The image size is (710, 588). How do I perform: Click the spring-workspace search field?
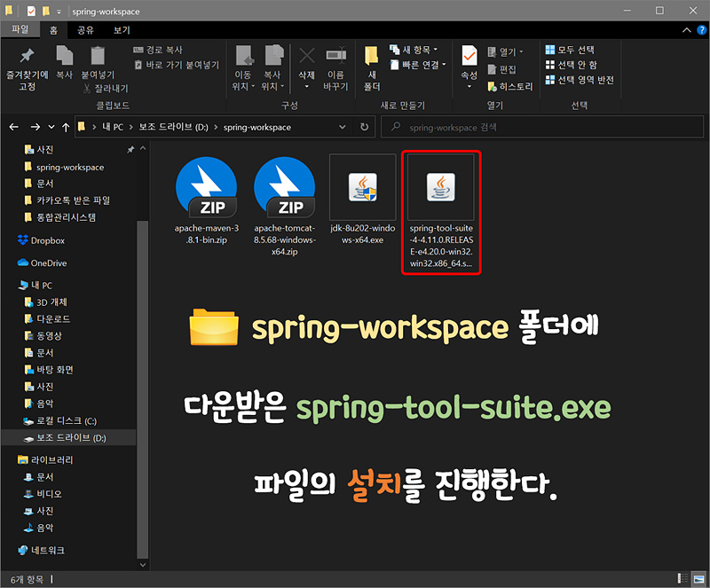tap(542, 127)
